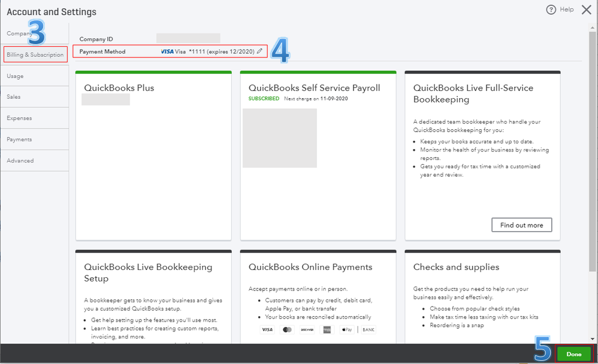
Task: Click the VISA logo in Payment Method row
Action: point(167,51)
